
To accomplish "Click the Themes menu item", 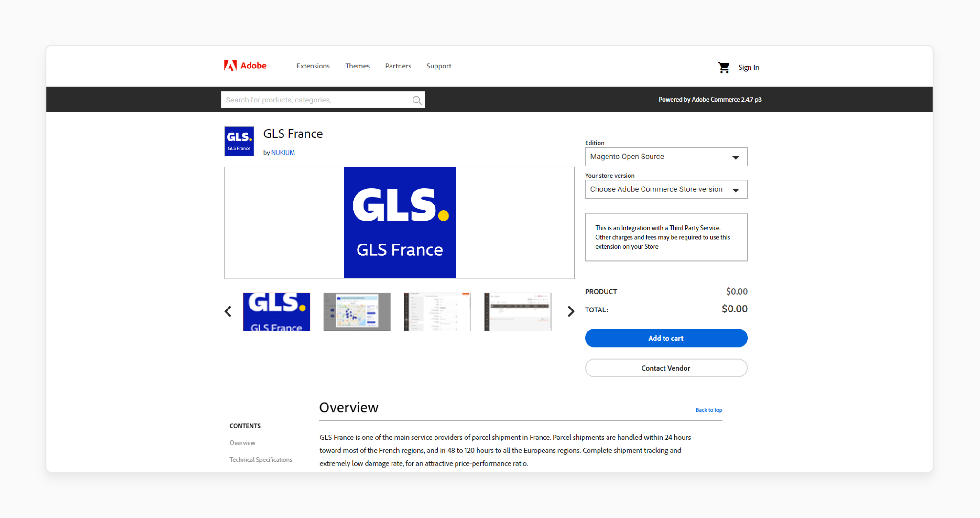I will pos(358,66).
